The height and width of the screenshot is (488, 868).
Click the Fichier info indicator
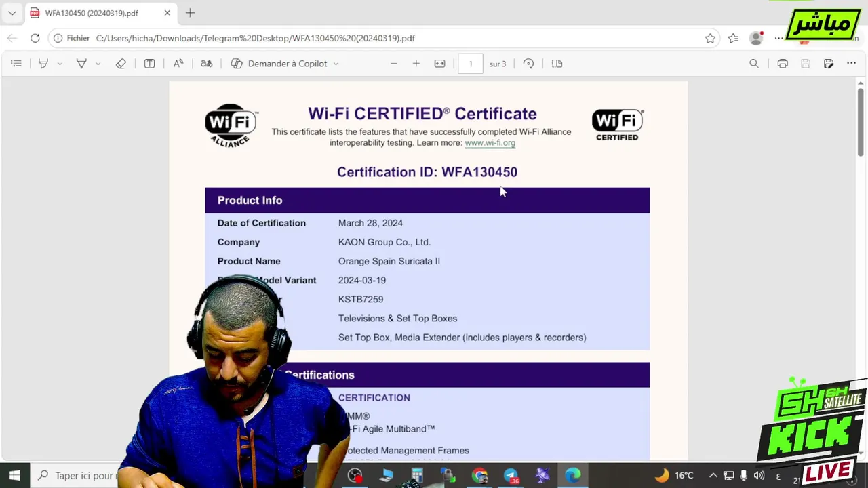coord(72,38)
